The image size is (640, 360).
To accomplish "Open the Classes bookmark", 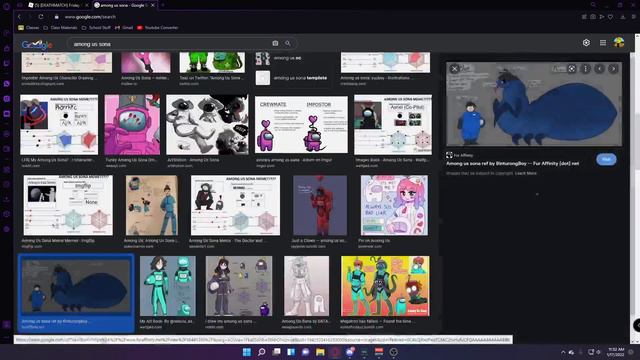I will (x=29, y=28).
